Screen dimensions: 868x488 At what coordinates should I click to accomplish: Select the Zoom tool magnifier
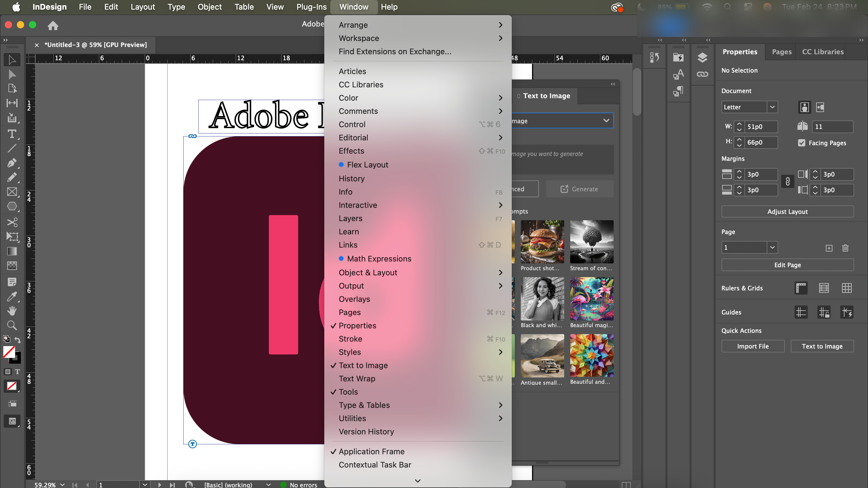(12, 325)
